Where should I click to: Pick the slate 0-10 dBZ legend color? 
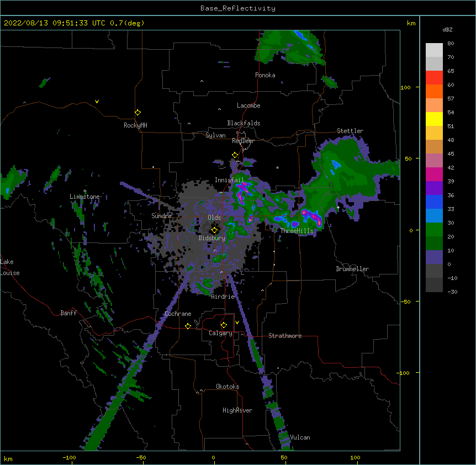tap(434, 257)
